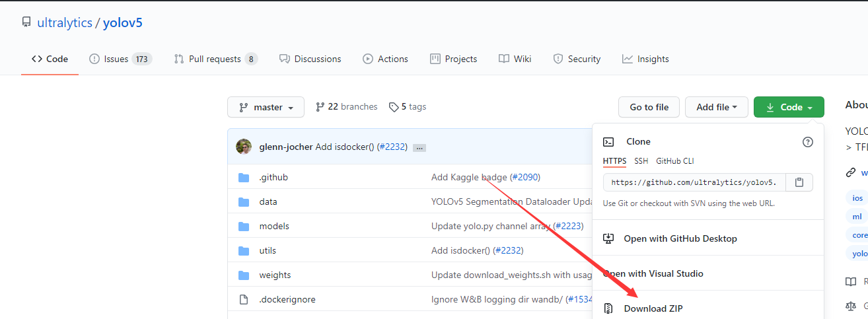Viewport: 868px width, 319px height.
Task: Click the yolov5 repository name link
Action: pos(123,23)
